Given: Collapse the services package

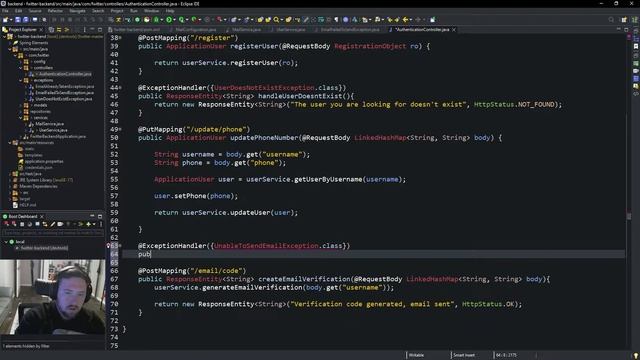Looking at the screenshot, I should [x=21, y=118].
